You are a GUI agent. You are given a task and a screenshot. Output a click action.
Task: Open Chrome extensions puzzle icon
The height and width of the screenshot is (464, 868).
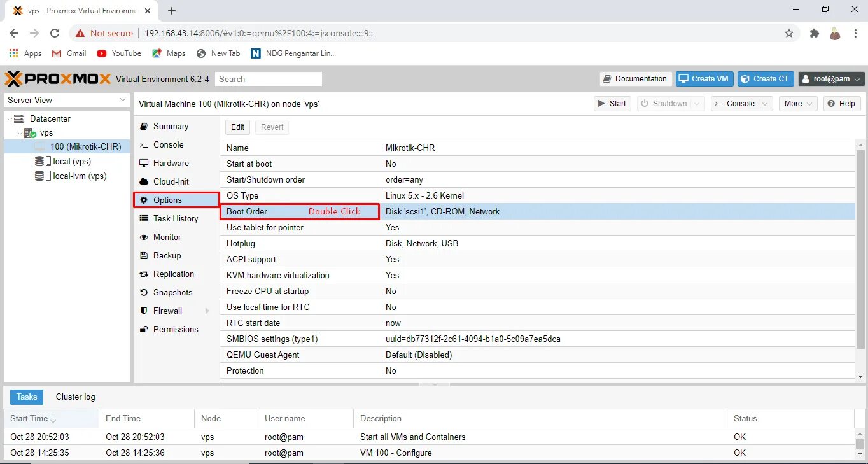pyautogui.click(x=814, y=33)
